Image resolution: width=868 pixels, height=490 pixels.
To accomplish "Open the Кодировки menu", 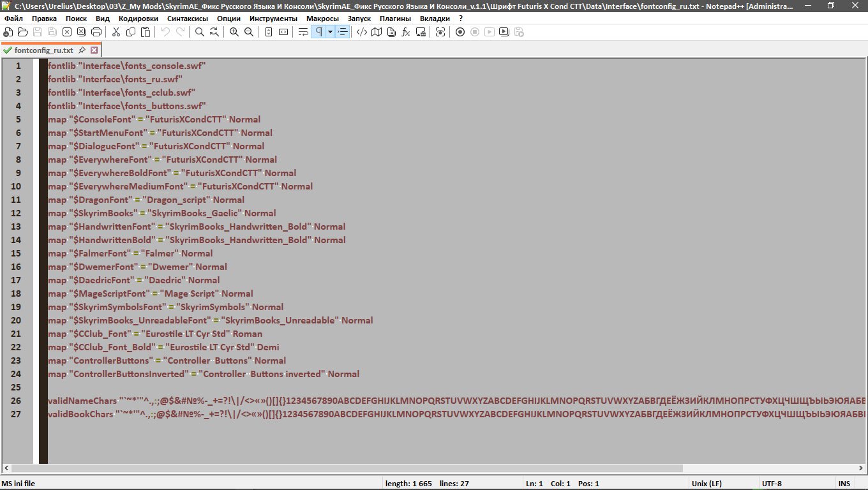I will 138,19.
